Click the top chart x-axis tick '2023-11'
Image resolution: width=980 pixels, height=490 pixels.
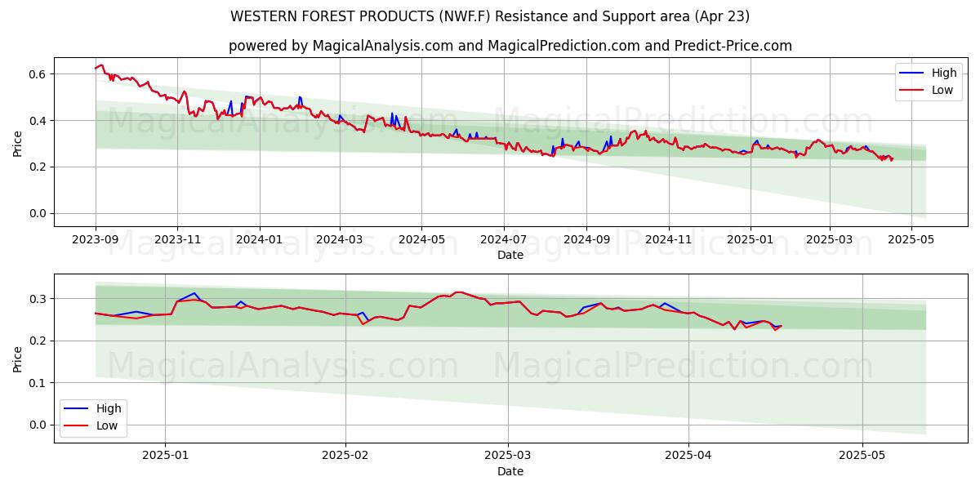tap(177, 240)
